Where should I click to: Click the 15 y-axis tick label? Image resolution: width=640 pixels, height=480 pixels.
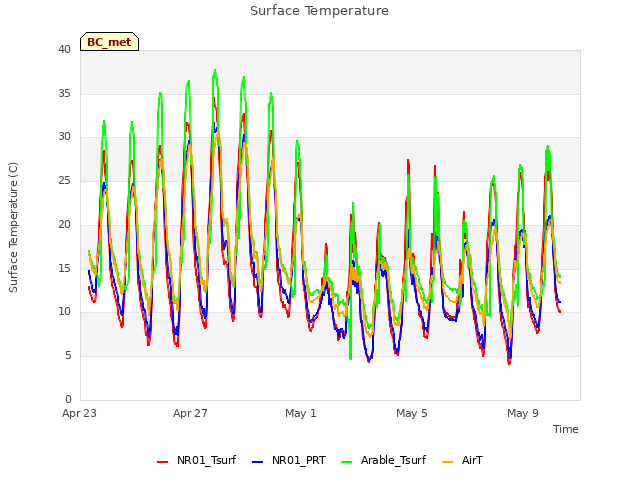point(64,268)
